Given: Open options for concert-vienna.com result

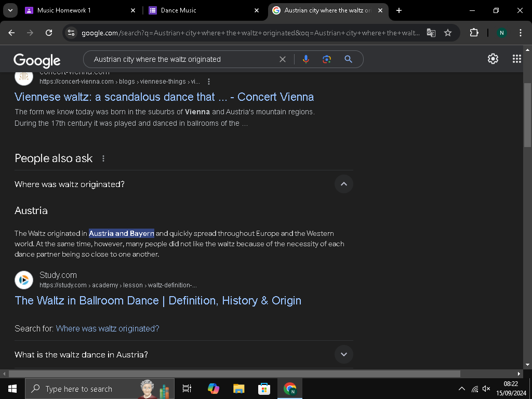Looking at the screenshot, I should tap(209, 82).
